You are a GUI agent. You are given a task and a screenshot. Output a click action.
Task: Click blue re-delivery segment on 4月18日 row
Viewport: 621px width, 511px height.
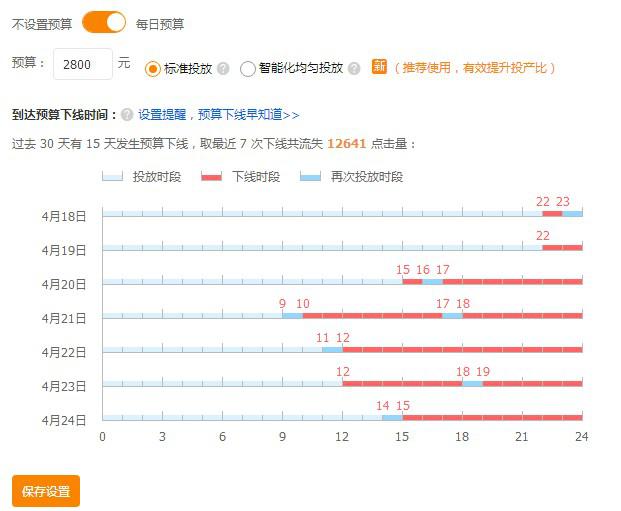pyautogui.click(x=572, y=214)
